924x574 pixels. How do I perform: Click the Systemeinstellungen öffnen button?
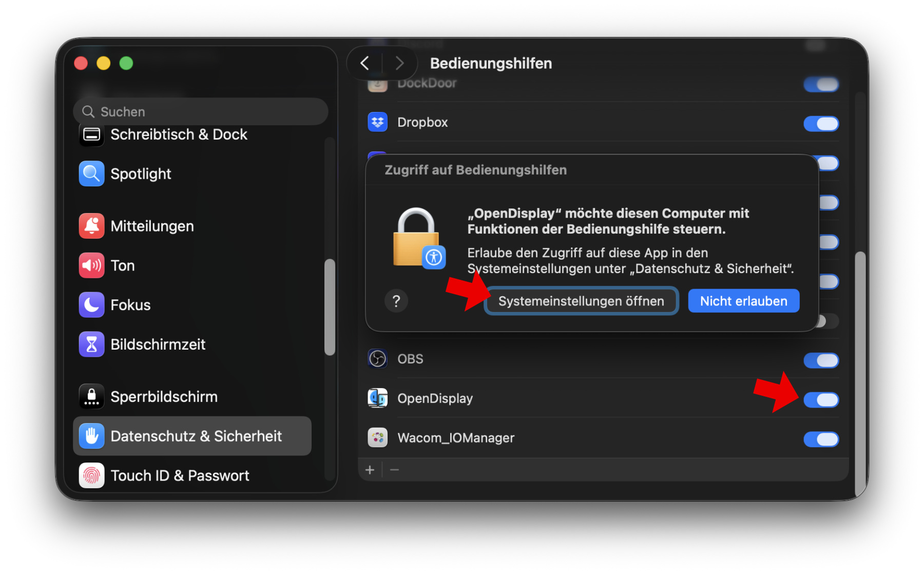581,301
